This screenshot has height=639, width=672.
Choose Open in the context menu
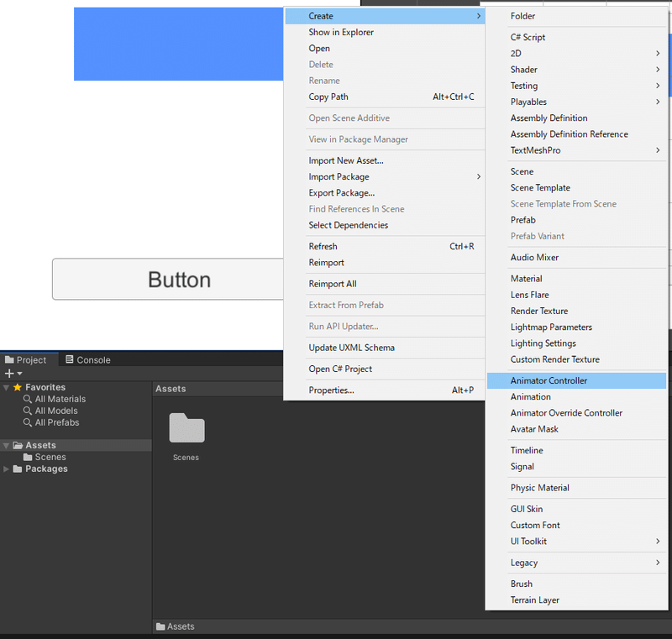[x=385, y=49]
